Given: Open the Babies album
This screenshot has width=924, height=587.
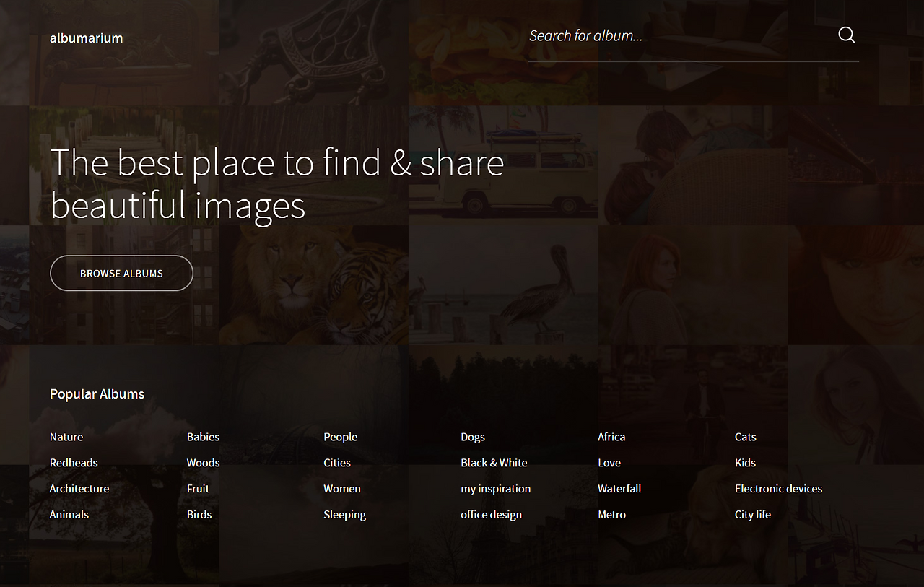Looking at the screenshot, I should click(x=203, y=437).
